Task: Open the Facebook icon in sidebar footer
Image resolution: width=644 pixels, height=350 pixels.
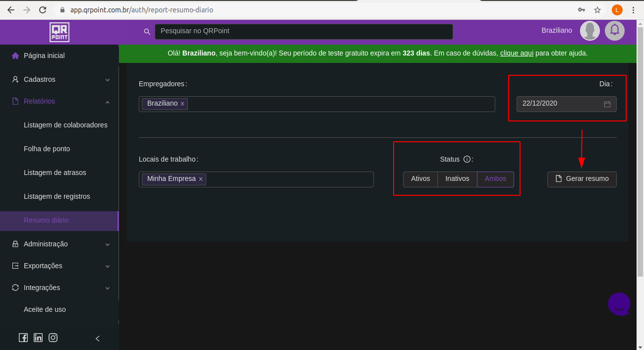Action: coord(23,338)
